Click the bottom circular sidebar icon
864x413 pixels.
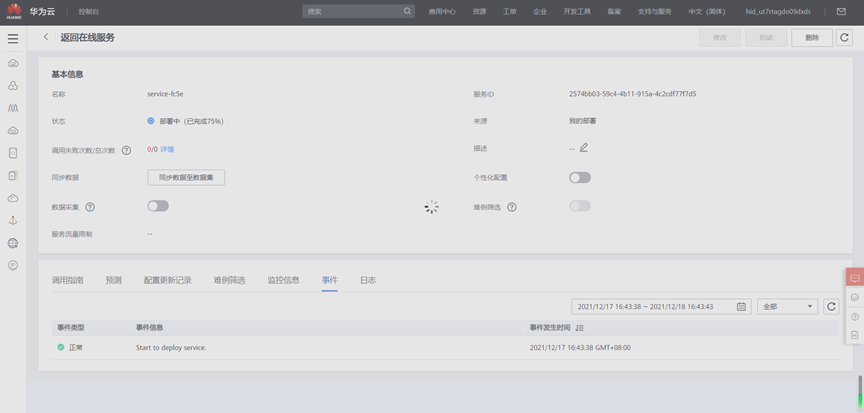(x=13, y=265)
